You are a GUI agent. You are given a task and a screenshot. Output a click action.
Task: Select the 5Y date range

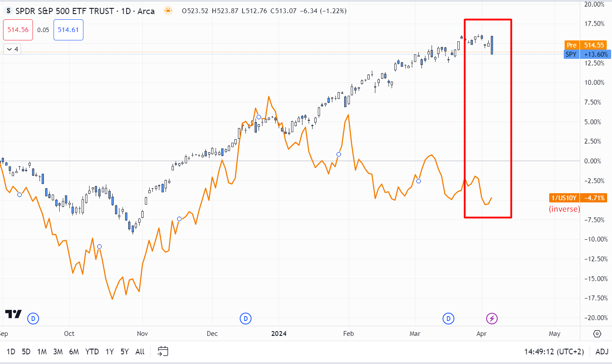click(x=125, y=352)
